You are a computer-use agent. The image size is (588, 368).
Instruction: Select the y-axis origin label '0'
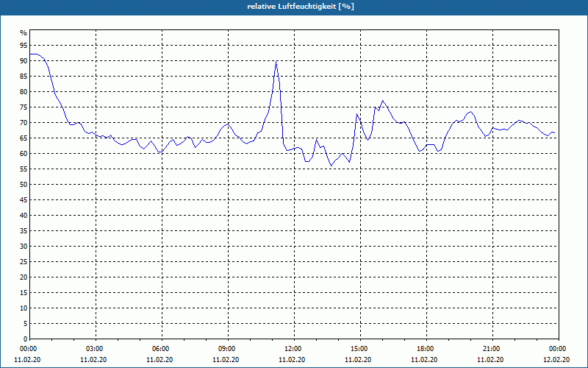click(26, 339)
